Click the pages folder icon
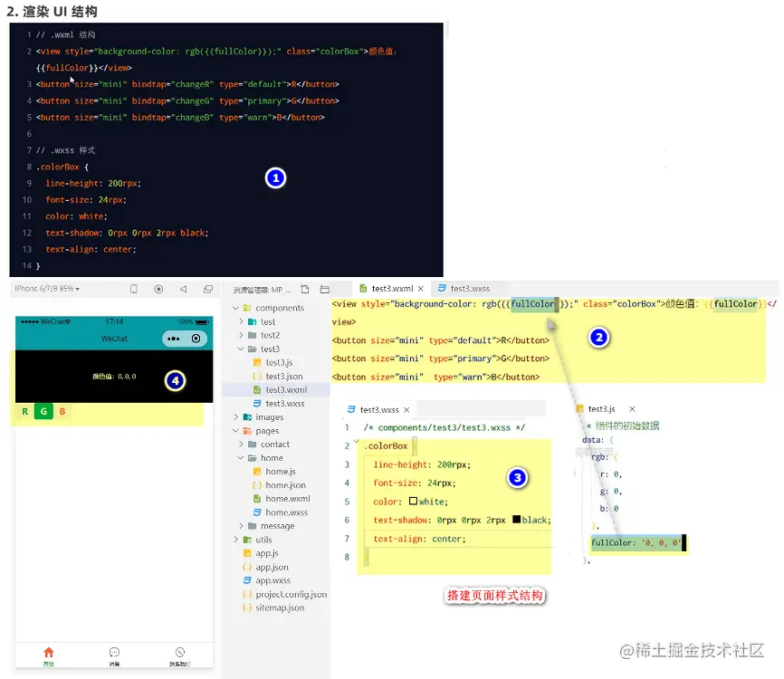Image resolution: width=784 pixels, height=679 pixels. (x=247, y=431)
